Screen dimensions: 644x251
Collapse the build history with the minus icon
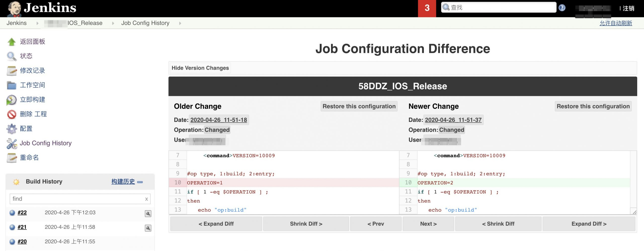140,182
